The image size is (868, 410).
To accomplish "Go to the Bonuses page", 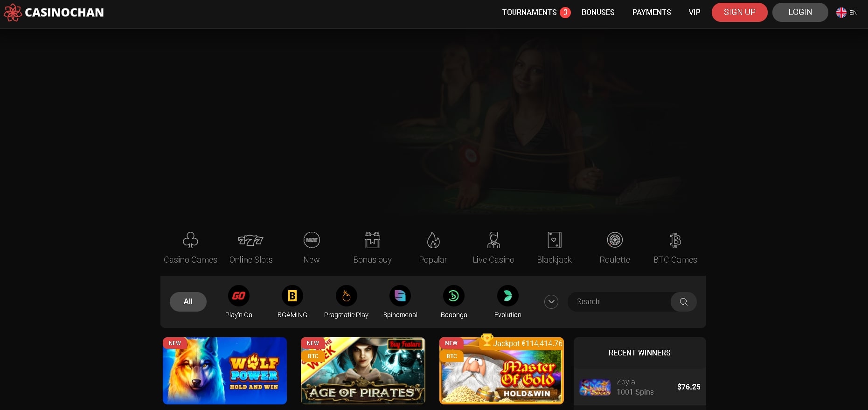I will point(598,12).
